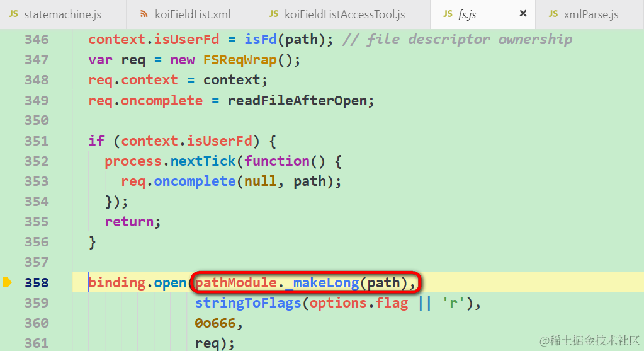Click line number 347 in the gutter
Image resolution: width=644 pixels, height=351 pixels.
[x=37, y=60]
